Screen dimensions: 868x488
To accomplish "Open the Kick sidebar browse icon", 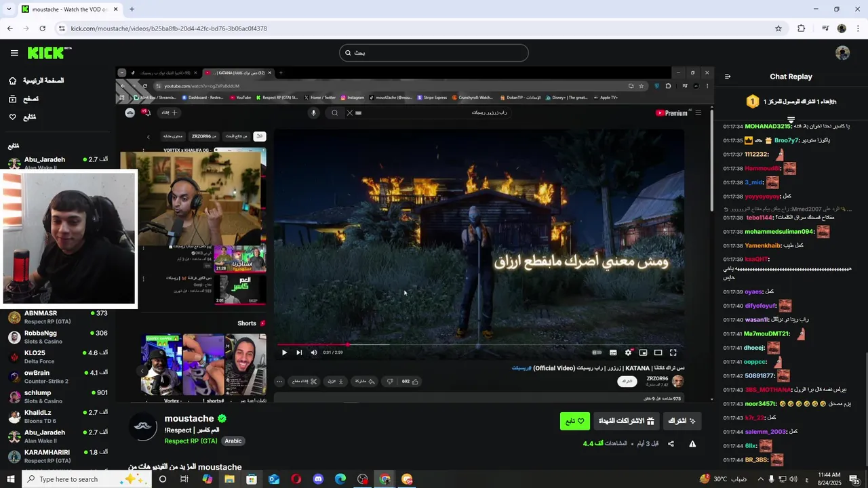I will [x=12, y=99].
